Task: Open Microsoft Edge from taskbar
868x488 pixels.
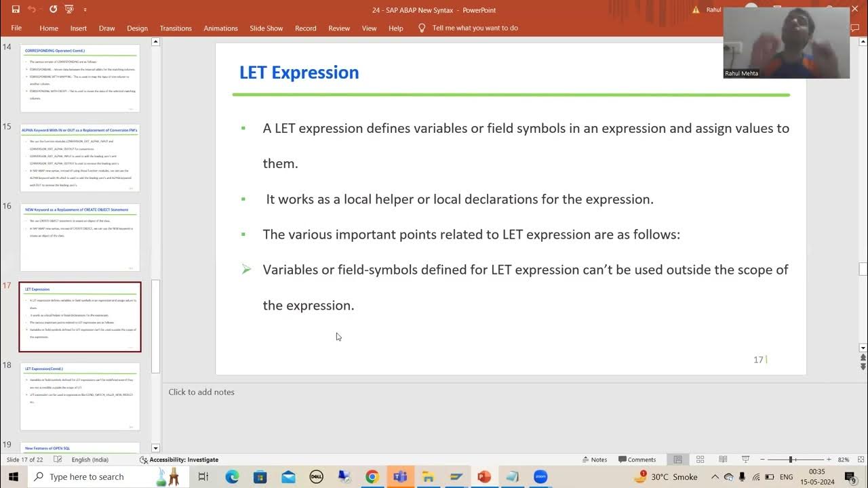Action: coord(232,477)
